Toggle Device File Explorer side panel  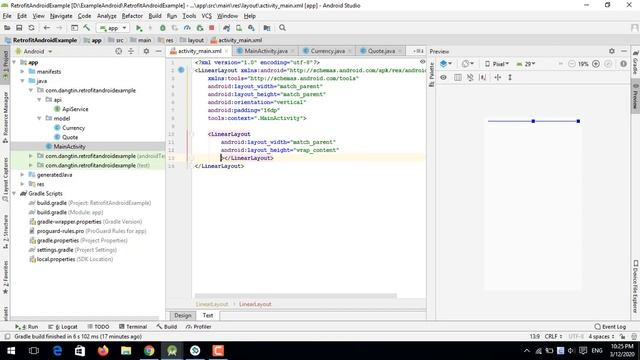pyautogui.click(x=636, y=287)
